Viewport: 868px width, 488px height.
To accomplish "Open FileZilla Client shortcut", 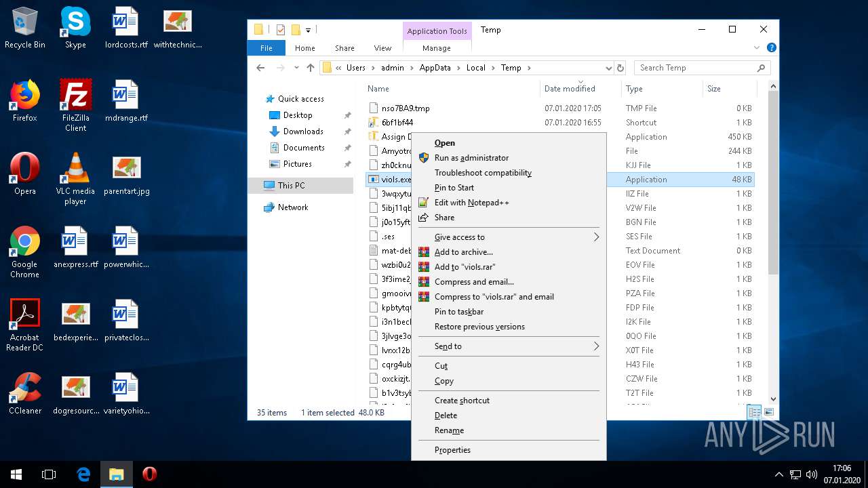I will pos(75,105).
